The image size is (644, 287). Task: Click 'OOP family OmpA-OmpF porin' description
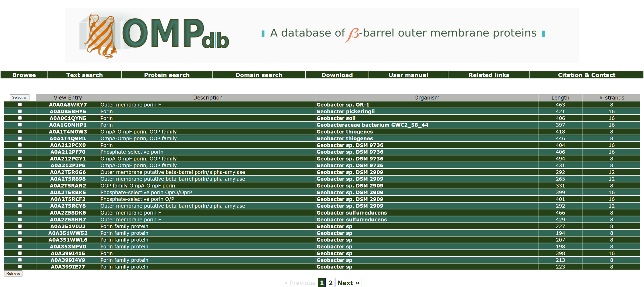(x=138, y=186)
